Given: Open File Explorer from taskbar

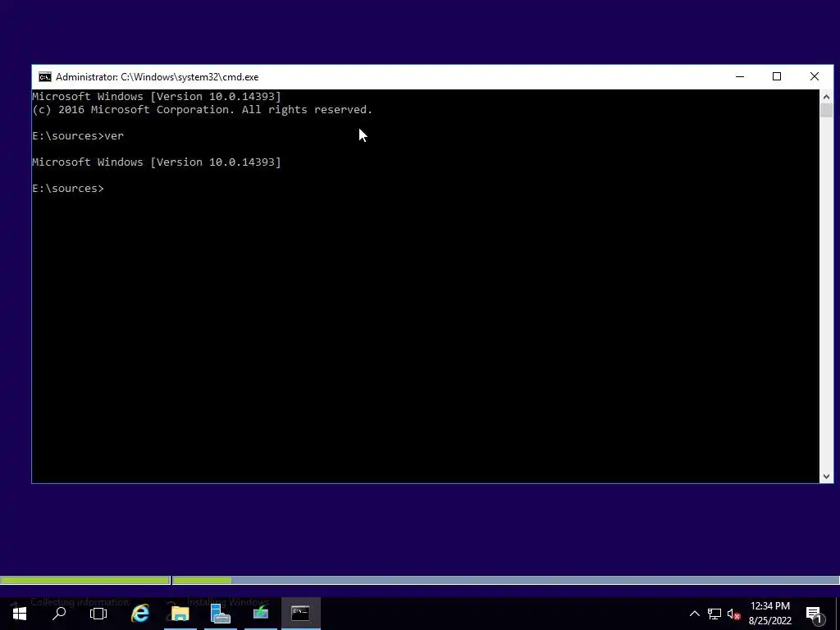Looking at the screenshot, I should tap(180, 614).
